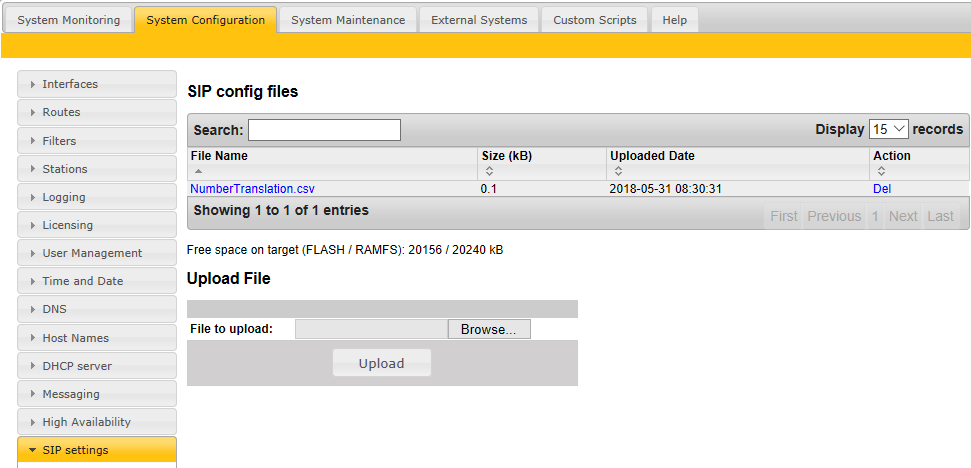Expand the Routes sidebar section

(97, 112)
